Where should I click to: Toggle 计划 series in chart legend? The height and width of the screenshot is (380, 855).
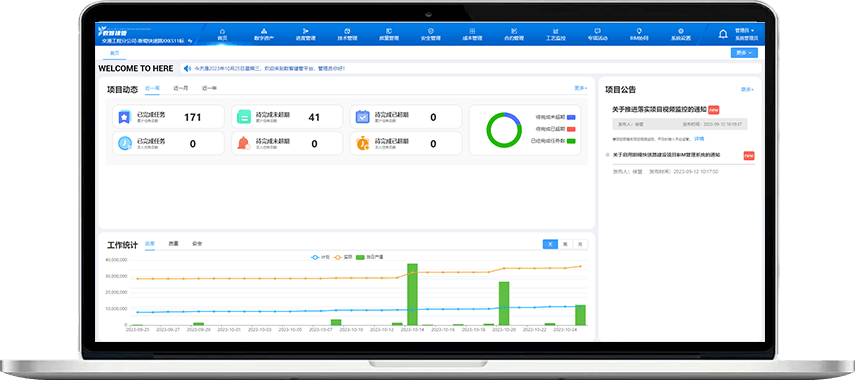321,257
